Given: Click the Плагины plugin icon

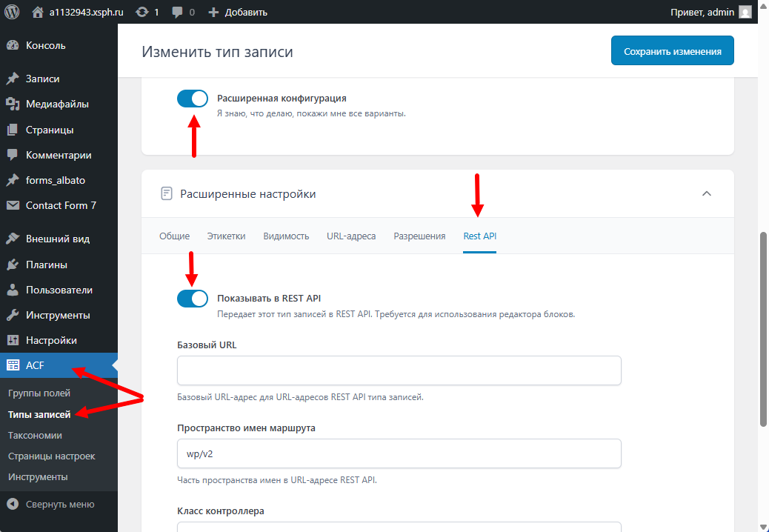Looking at the screenshot, I should coord(12,265).
